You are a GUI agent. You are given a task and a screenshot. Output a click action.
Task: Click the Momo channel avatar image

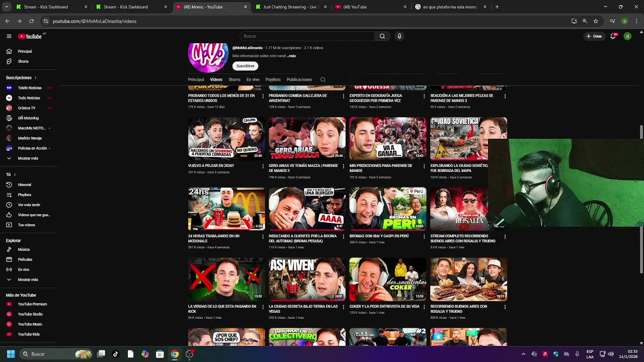(x=208, y=57)
